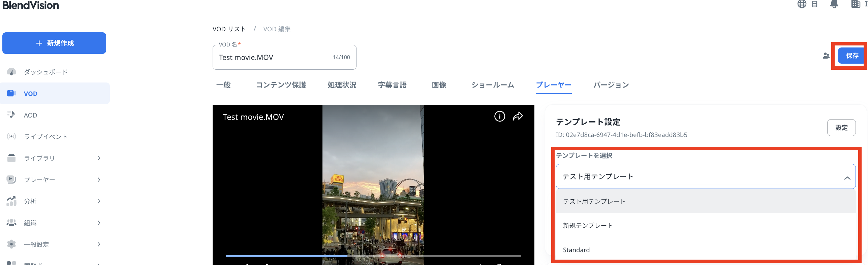Click the share arrow icon on video
868x265 pixels.
[x=518, y=117]
